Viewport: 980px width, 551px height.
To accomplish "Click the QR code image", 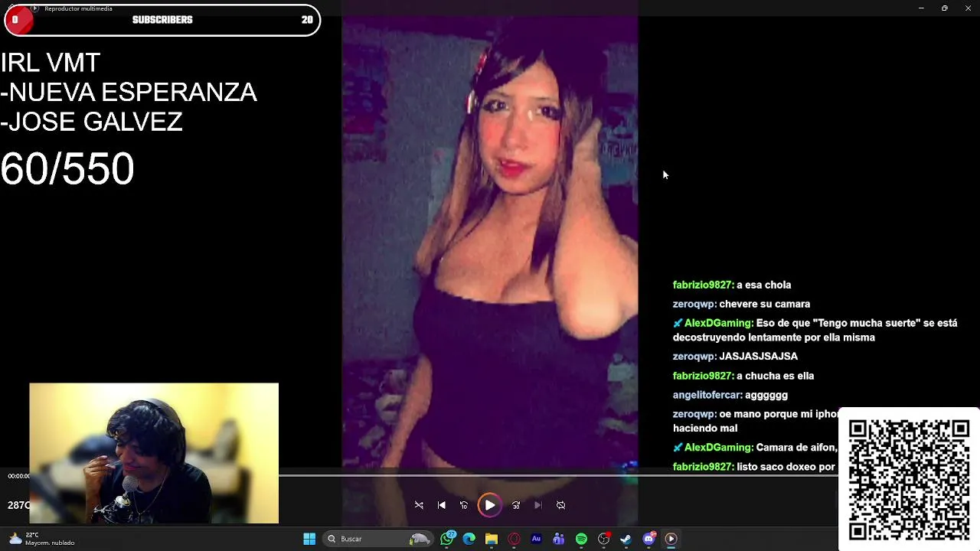I will pyautogui.click(x=909, y=480).
